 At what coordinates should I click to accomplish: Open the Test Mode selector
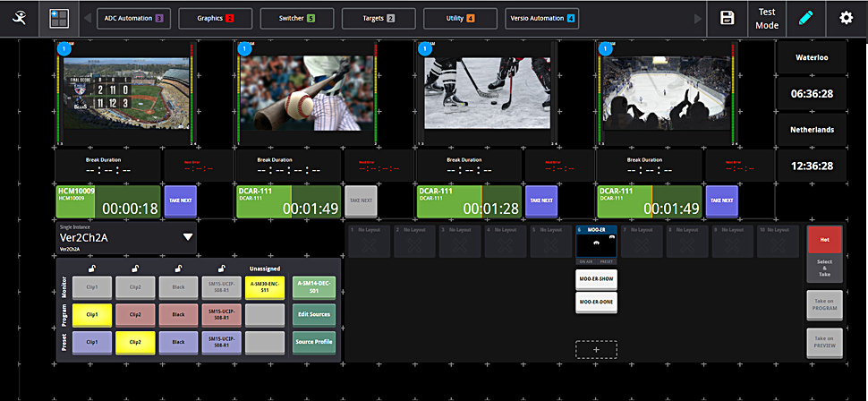766,18
